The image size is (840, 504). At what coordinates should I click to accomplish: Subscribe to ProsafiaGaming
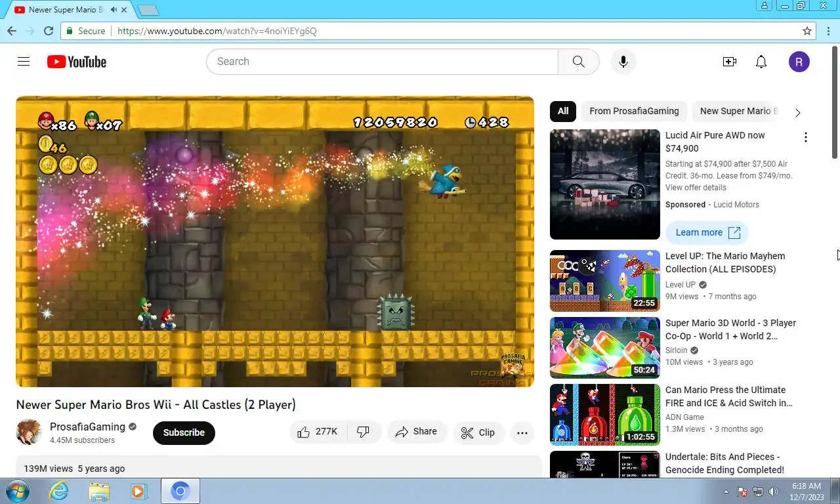click(x=184, y=432)
